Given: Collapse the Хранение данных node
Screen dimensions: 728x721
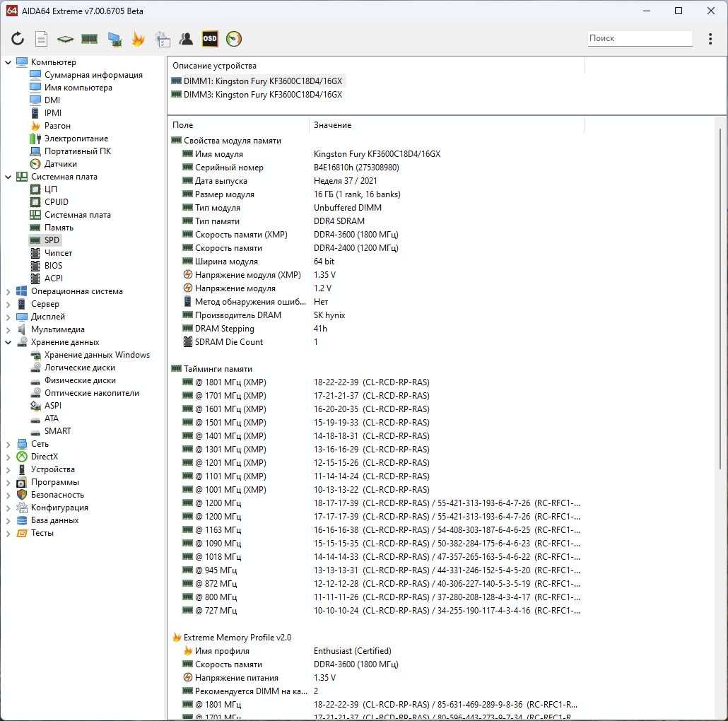Looking at the screenshot, I should click(x=8, y=343).
